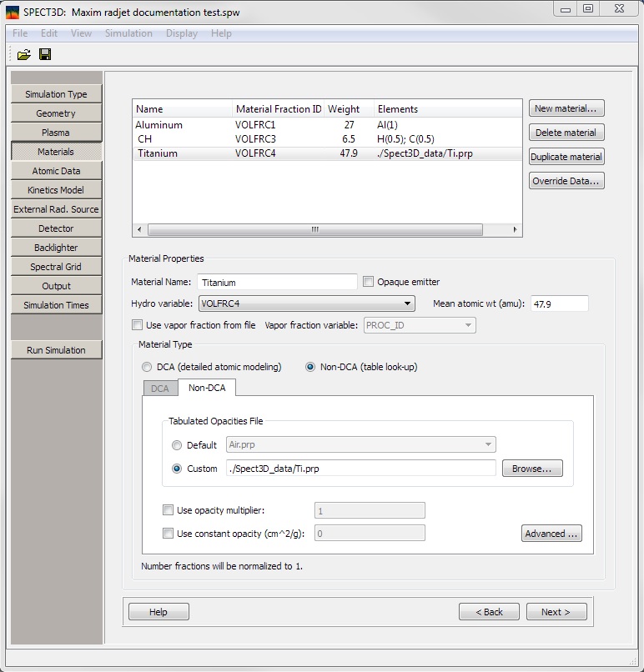Enable the Opaque emitter checkbox
Screen dimensions: 644x672
tap(369, 282)
